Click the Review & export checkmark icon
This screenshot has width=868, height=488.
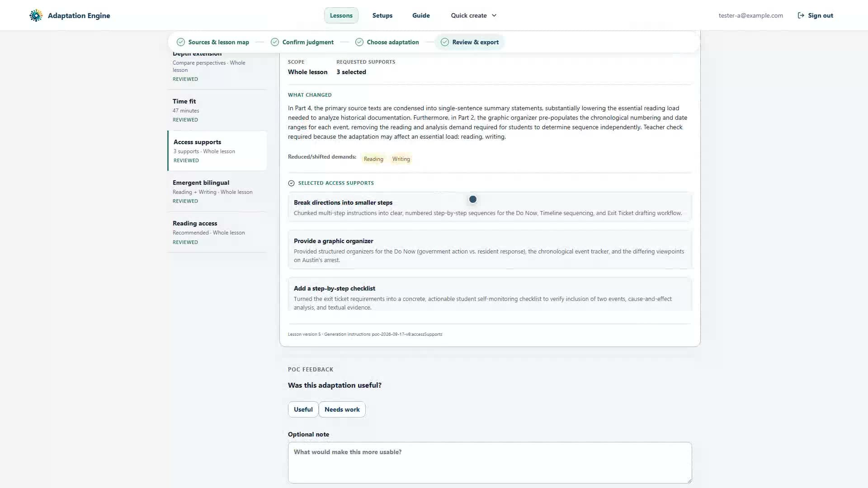tap(445, 42)
